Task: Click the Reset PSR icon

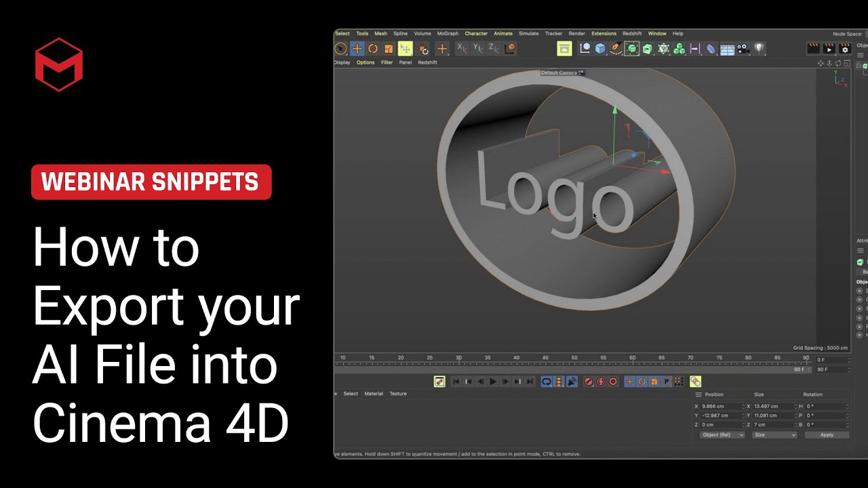Action: 424,49
